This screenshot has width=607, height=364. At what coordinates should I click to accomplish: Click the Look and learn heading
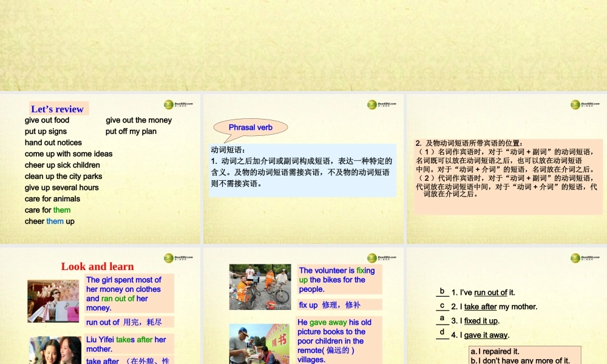click(x=97, y=266)
